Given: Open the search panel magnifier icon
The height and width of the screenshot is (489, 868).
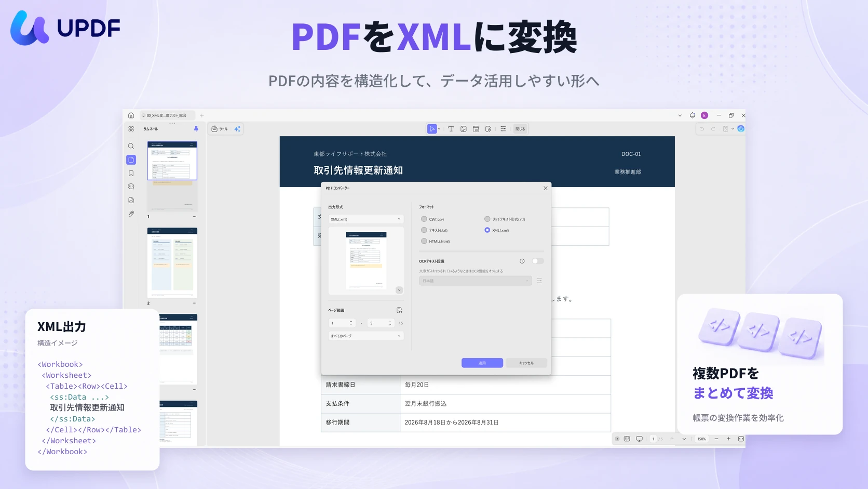Looking at the screenshot, I should [131, 146].
